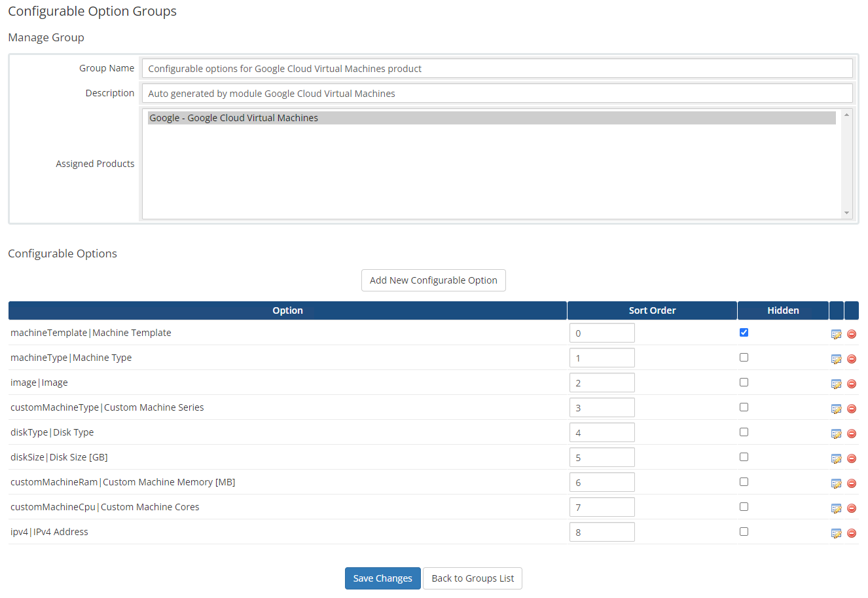Enable Hidden for Disk Size option
Screen dimensions: 868x598
coord(744,457)
